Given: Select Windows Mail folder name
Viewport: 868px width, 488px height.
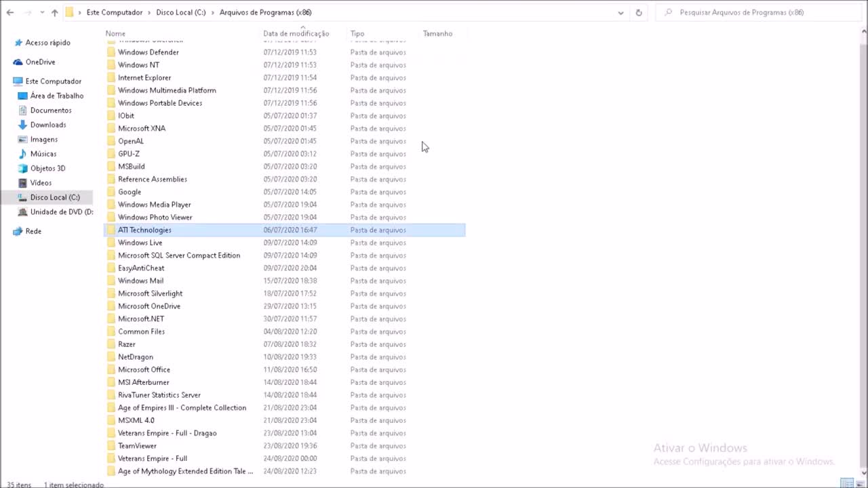Looking at the screenshot, I should coord(141,281).
